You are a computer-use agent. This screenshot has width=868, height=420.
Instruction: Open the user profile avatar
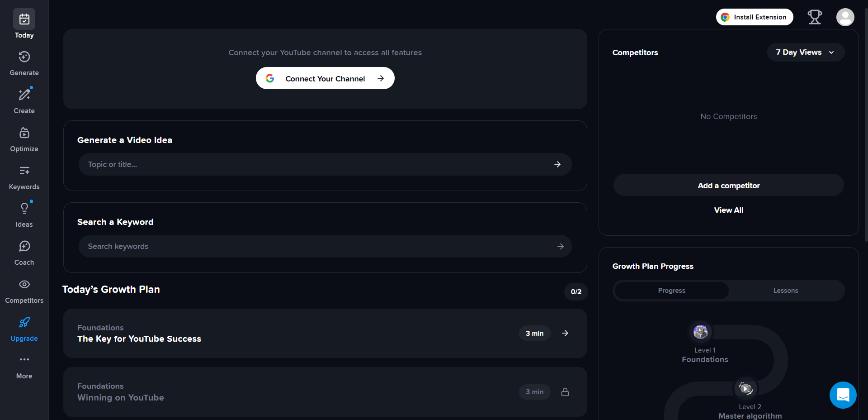coord(845,17)
